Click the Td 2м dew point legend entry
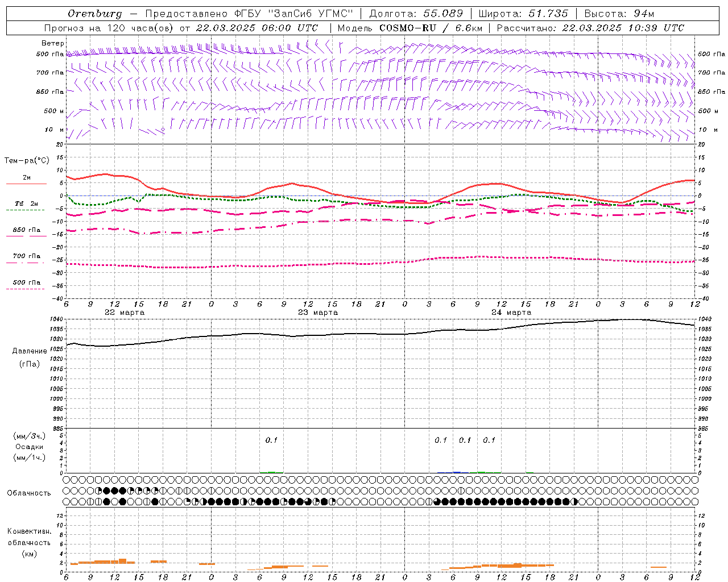The width and height of the screenshot is (728, 582). [26, 203]
